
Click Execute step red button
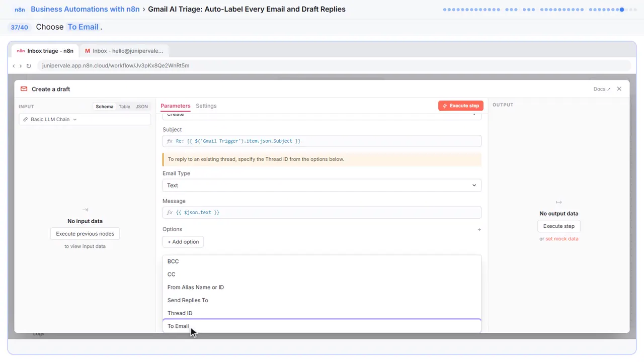[x=461, y=106]
